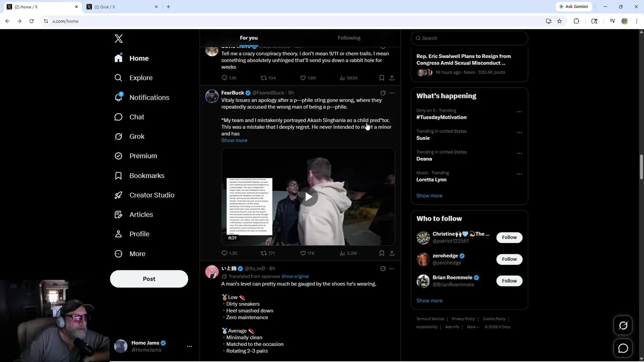
Task: Bookmark the conspiracy theory post
Action: click(382, 78)
